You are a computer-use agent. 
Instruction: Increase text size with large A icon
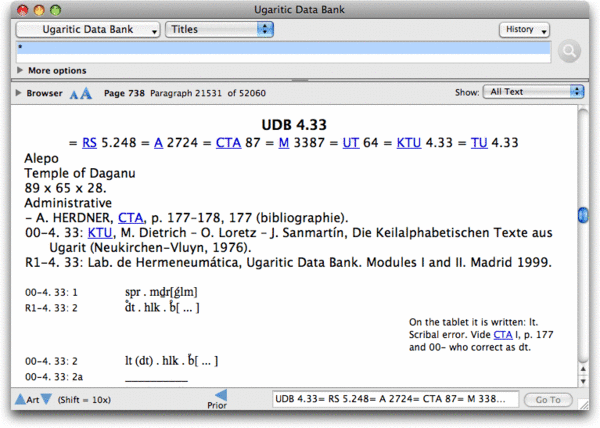[86, 93]
